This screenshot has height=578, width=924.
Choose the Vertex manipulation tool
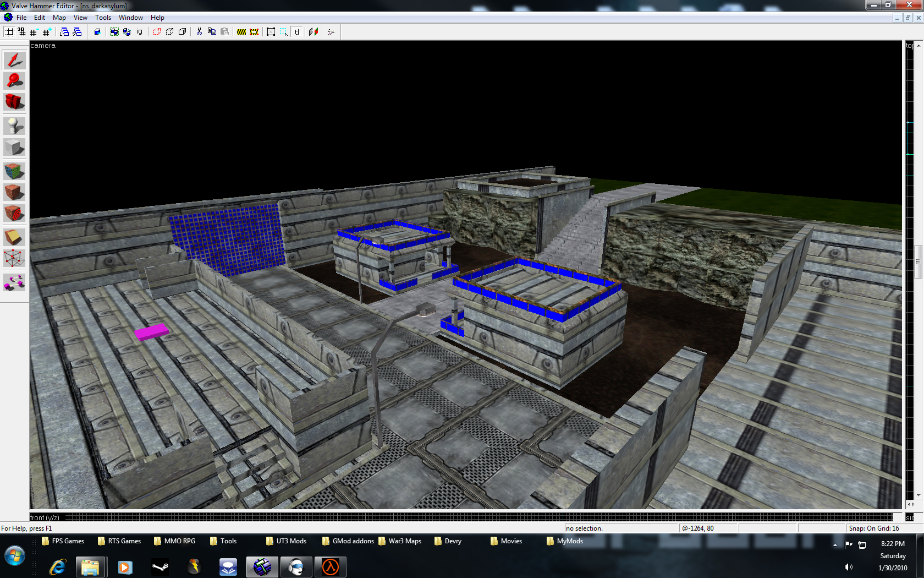[14, 258]
